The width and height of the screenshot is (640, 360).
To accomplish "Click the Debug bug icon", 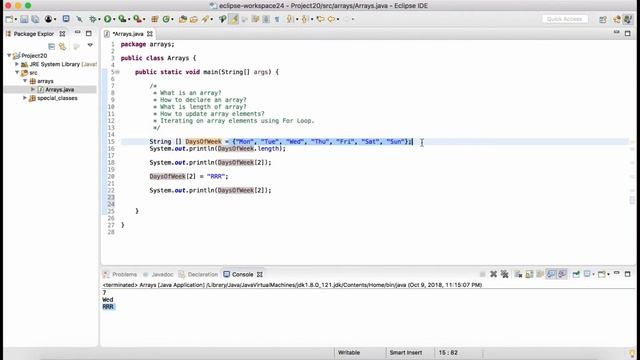I will pyautogui.click(x=93, y=19).
